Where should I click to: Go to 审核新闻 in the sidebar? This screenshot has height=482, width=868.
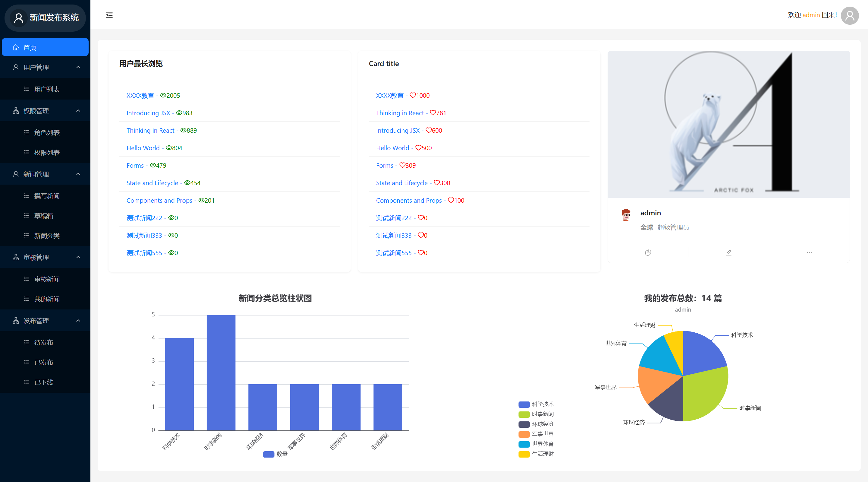point(47,279)
